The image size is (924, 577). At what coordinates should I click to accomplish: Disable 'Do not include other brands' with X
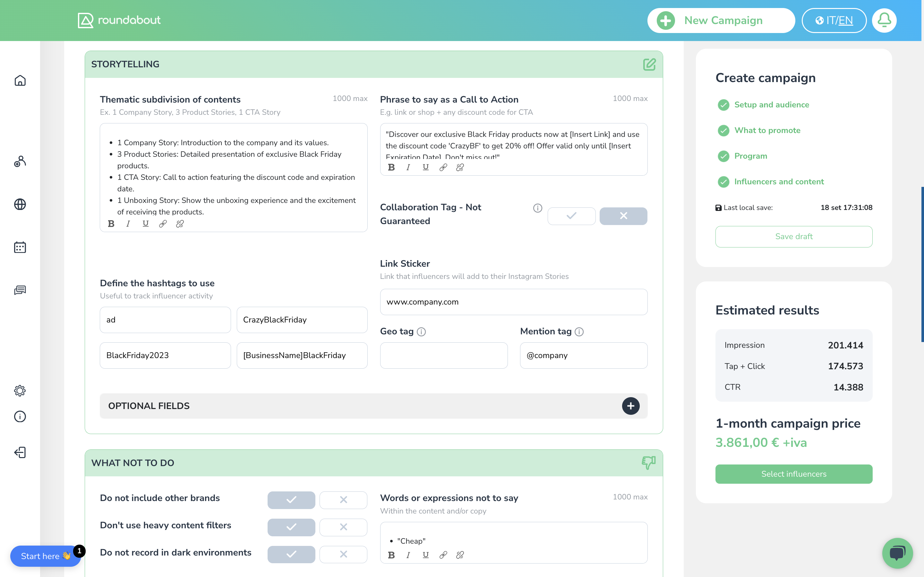pos(343,500)
